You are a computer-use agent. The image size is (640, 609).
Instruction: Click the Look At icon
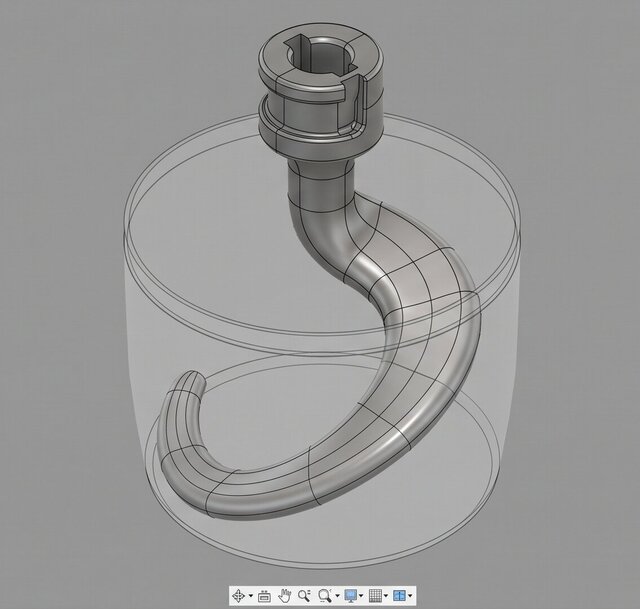coord(264,596)
